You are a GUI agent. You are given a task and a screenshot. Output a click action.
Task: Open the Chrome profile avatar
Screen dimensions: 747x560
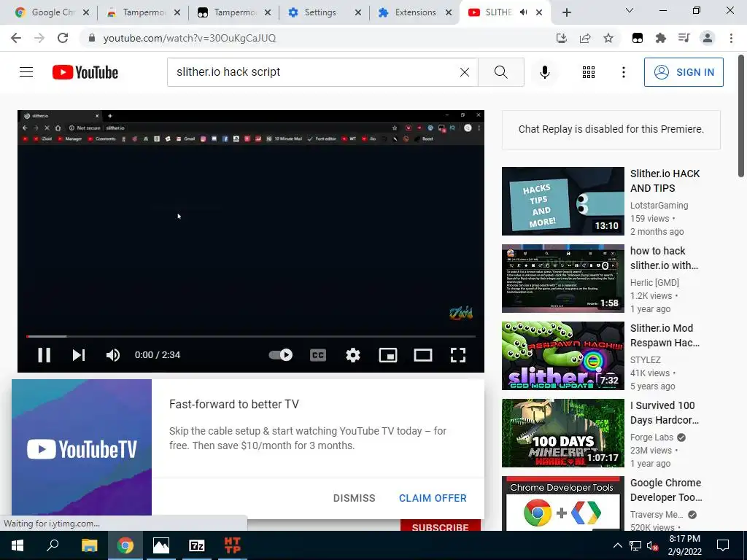[708, 38]
